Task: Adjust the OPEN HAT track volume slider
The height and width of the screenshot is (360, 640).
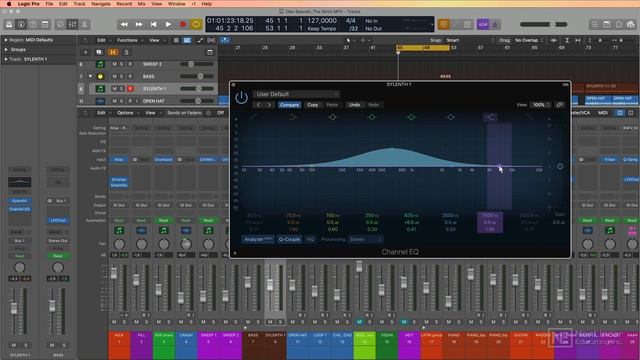Action: 197,101
